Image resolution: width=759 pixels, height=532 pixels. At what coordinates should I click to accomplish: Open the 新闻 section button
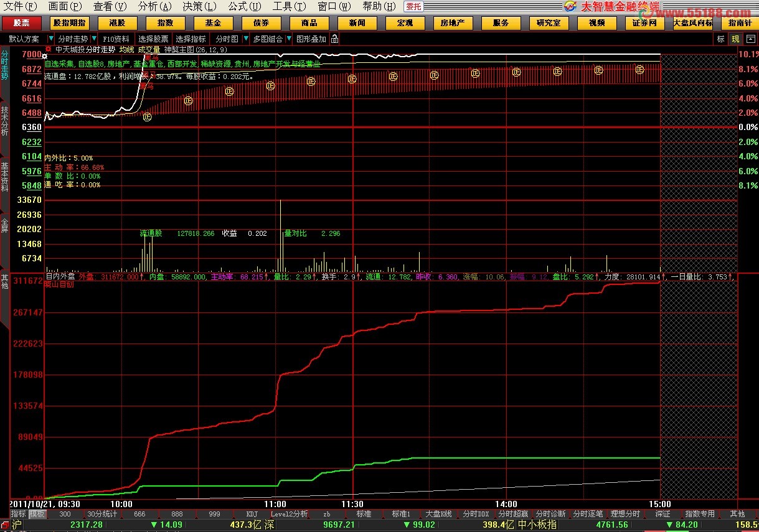(357, 23)
